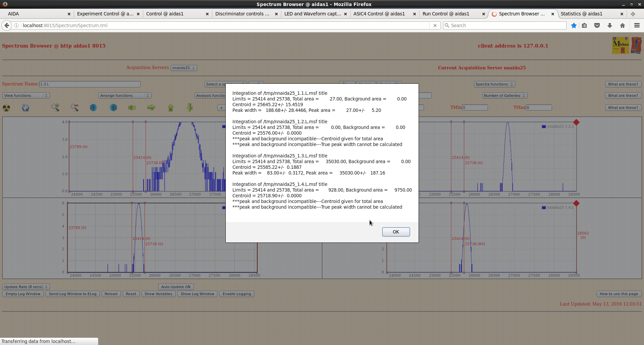Click the YMax input field
The image size is (644, 345).
539,108
